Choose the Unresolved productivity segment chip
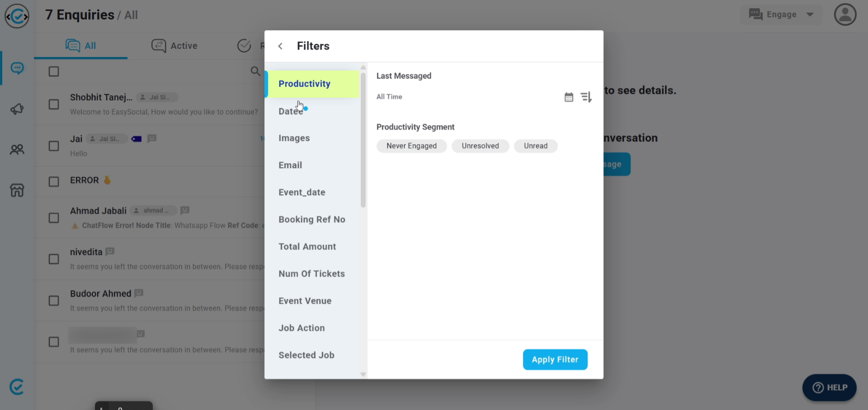This screenshot has width=868, height=410. [480, 146]
